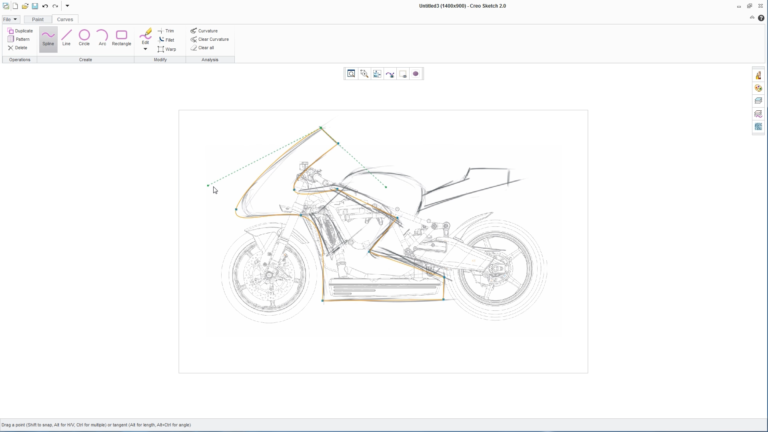The image size is (768, 432).
Task: Toggle canvas display icon in view toolbar
Action: 403,73
